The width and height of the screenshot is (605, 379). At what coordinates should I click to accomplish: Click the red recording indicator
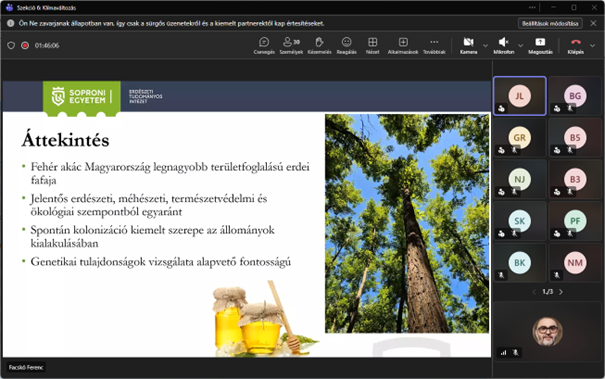click(25, 46)
